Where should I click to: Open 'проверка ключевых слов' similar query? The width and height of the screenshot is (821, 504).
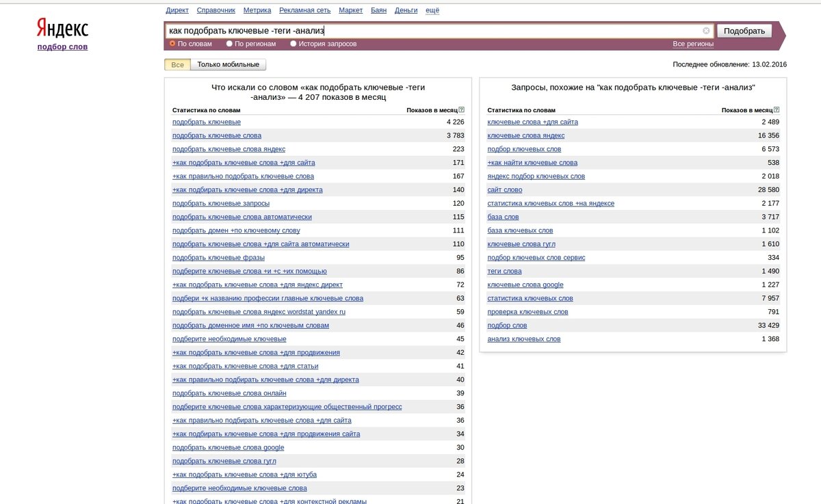coord(527,312)
